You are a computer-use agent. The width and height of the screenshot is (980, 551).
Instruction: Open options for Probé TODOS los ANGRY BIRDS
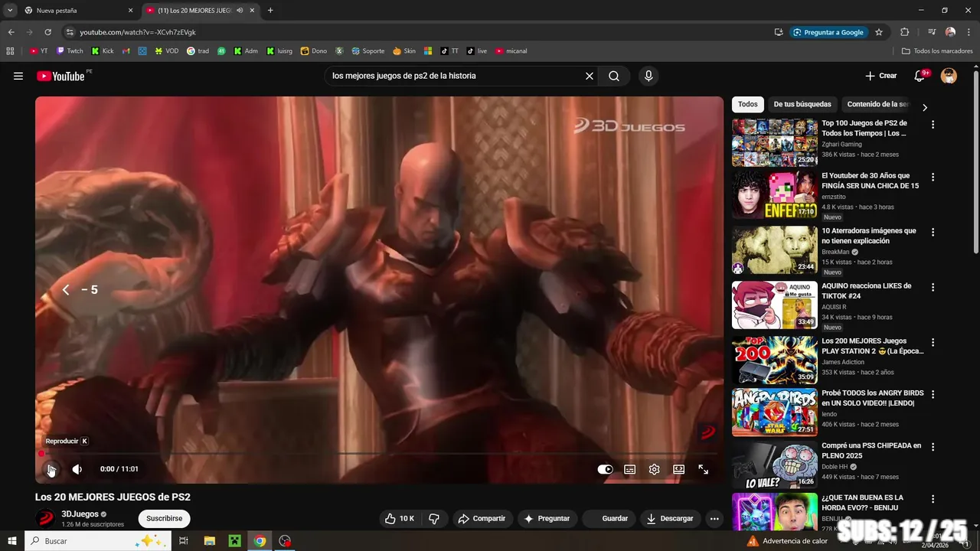933,394
